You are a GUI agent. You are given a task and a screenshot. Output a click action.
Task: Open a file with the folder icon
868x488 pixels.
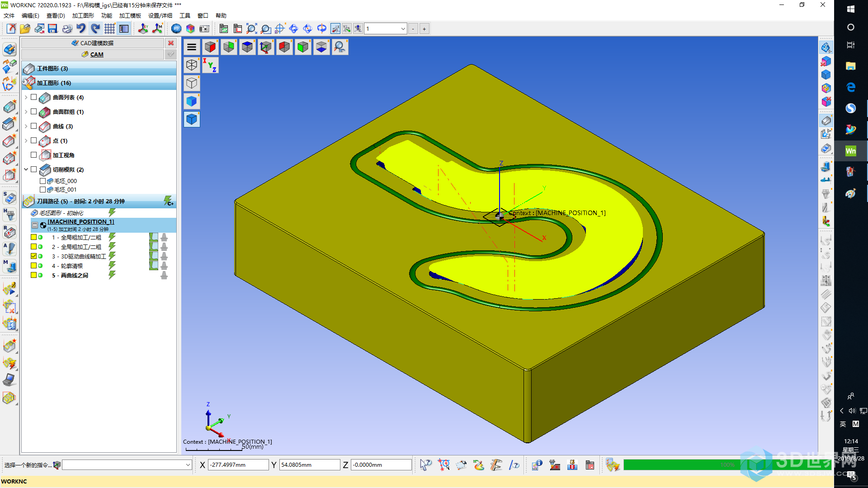(x=25, y=28)
